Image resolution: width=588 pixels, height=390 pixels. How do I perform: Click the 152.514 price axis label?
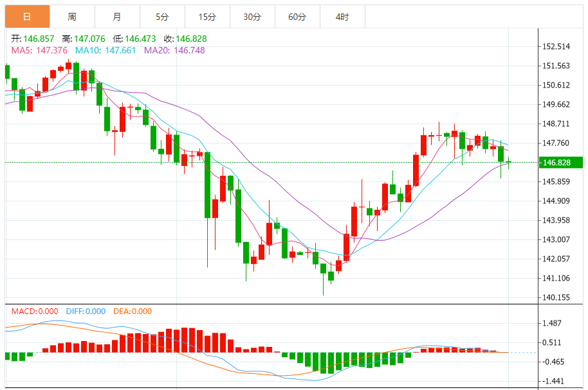click(556, 46)
